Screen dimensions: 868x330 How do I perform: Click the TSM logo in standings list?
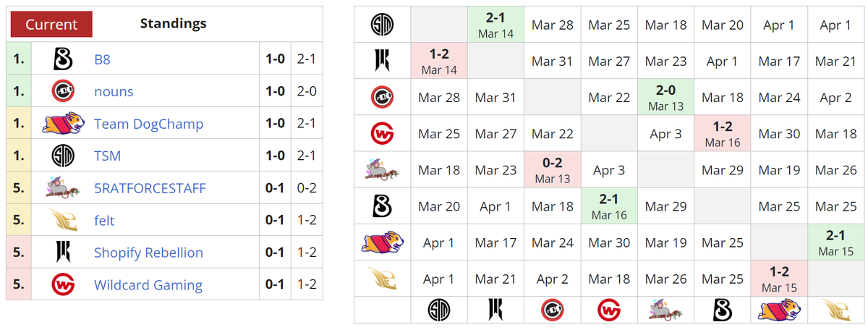pos(63,156)
